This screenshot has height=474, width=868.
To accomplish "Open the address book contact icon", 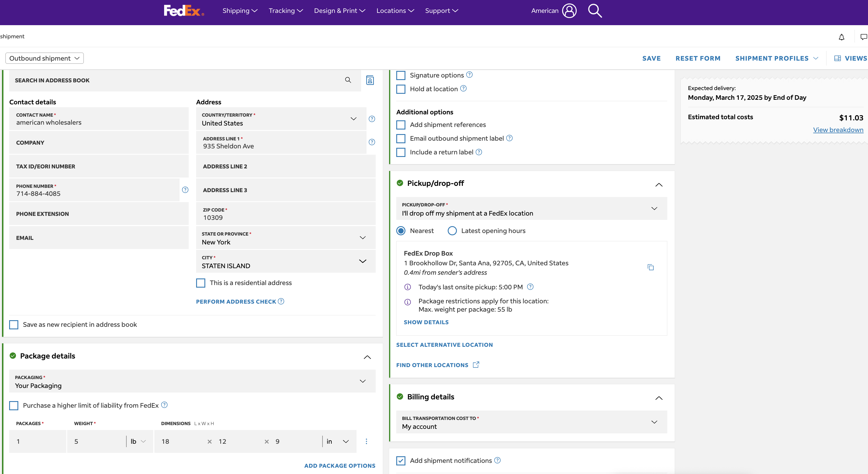I will point(370,80).
